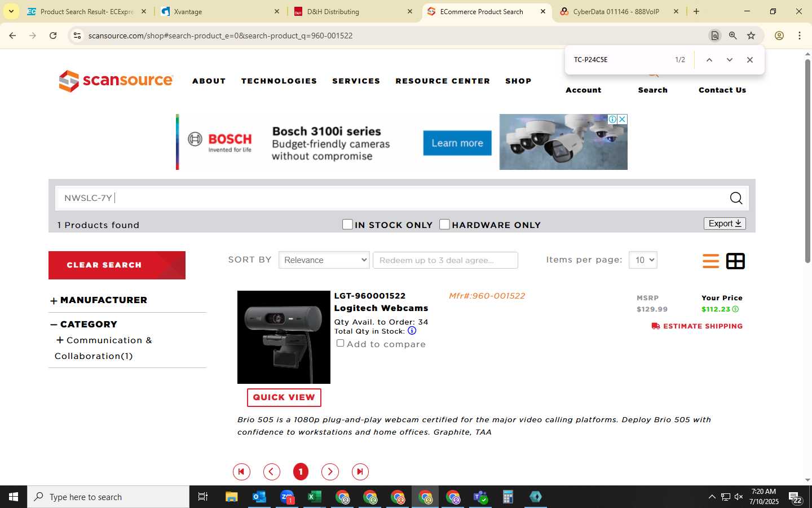
Task: Open a new browser tab
Action: [x=696, y=11]
